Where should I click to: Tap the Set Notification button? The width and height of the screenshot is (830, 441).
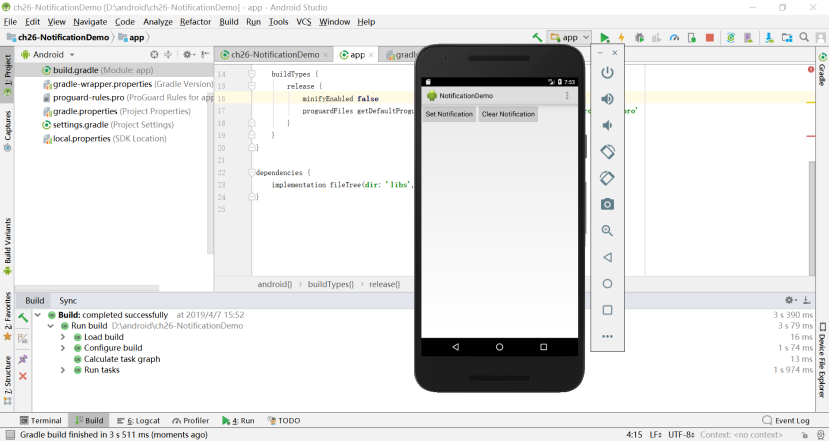coord(449,114)
